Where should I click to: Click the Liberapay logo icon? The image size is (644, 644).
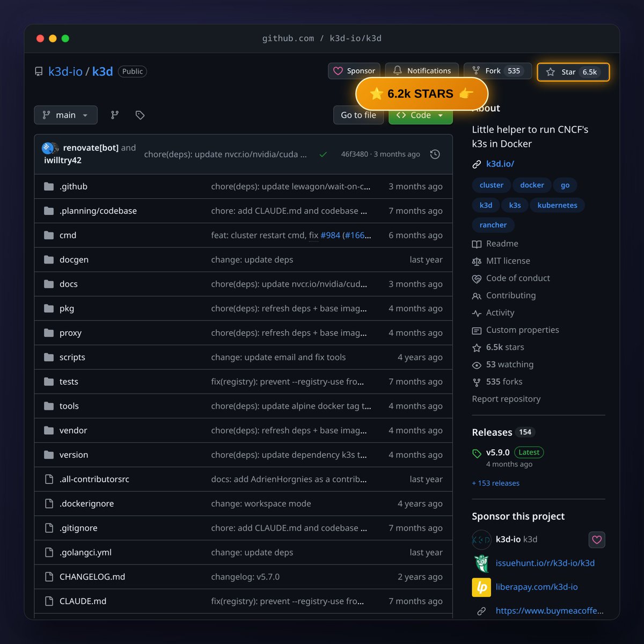pos(481,587)
